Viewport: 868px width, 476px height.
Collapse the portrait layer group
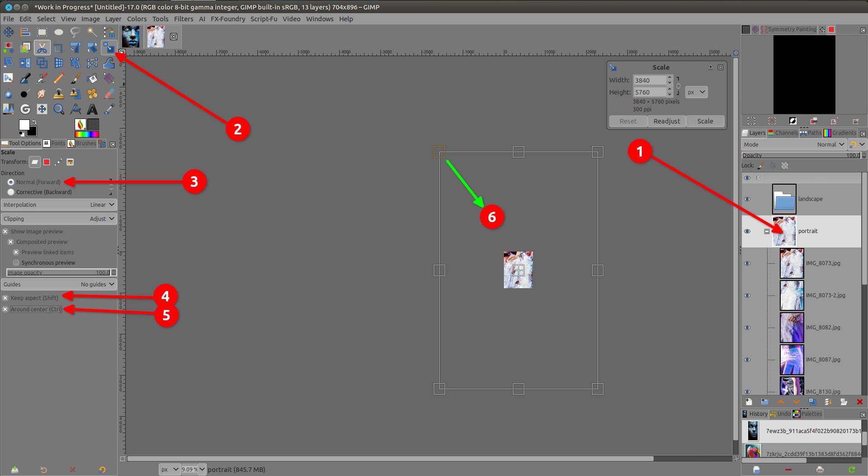pos(767,231)
